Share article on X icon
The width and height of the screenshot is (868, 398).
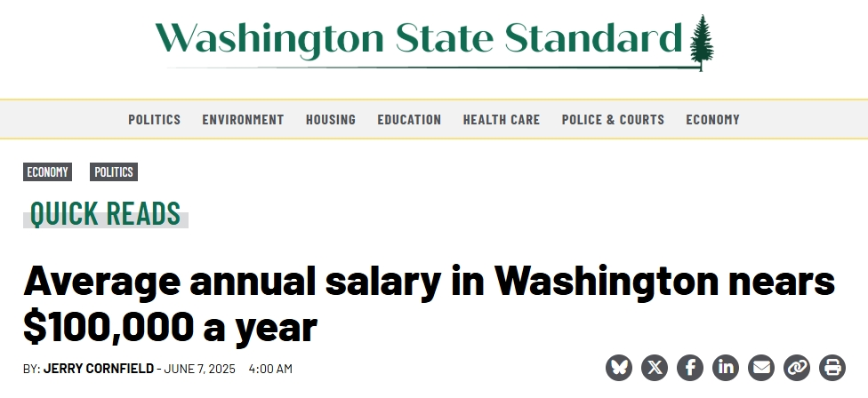(655, 368)
